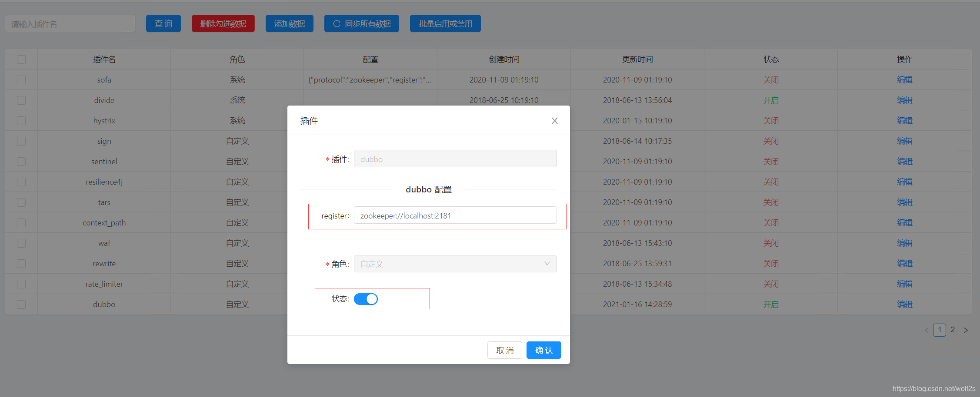Viewport: 980px width, 397px height.
Task: Go to pagination page 2
Action: click(953, 330)
